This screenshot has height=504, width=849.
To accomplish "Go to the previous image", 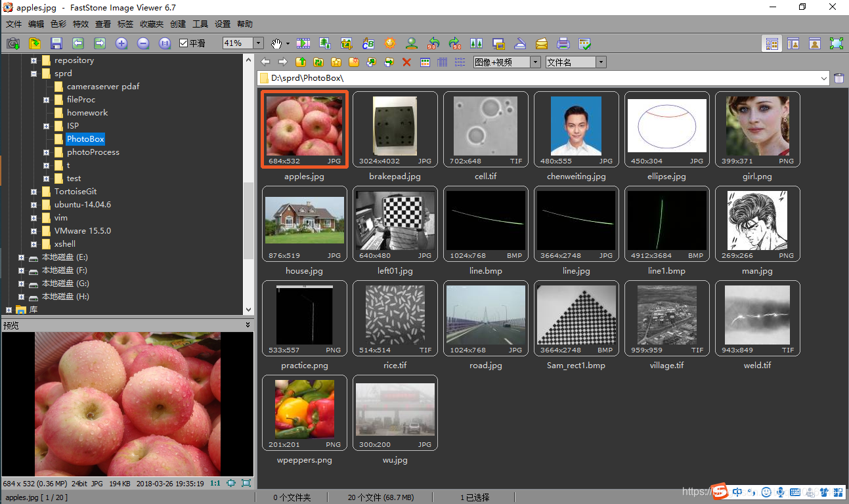I will pyautogui.click(x=78, y=43).
